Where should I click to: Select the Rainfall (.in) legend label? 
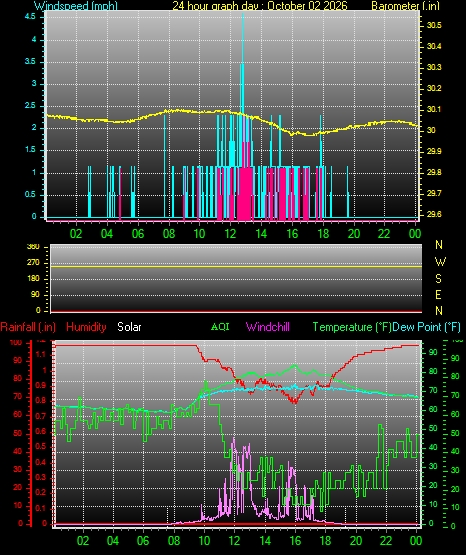28,327
